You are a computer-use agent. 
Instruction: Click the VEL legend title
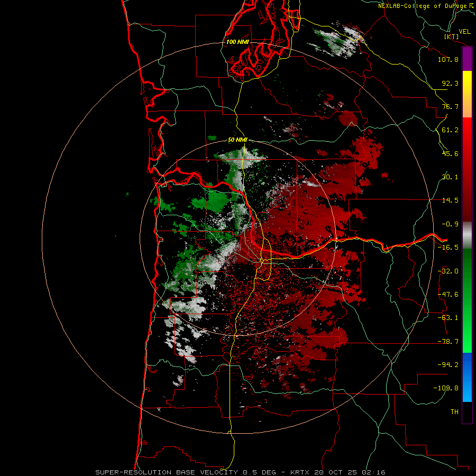(x=464, y=32)
